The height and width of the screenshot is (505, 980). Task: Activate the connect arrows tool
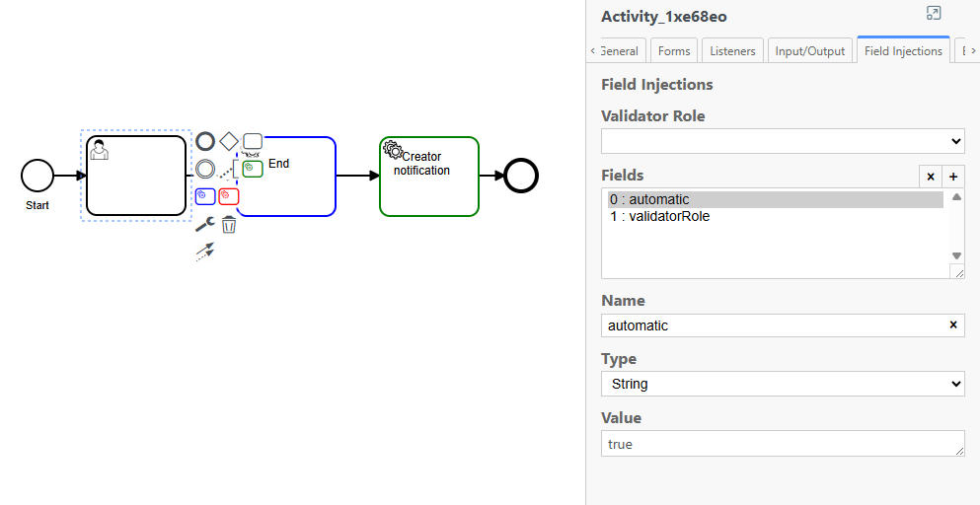coord(205,252)
